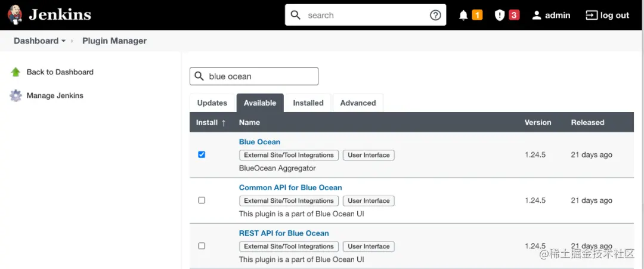Image resolution: width=644 pixels, height=269 pixels.
Task: Switch to the Installed tab
Action: point(308,103)
